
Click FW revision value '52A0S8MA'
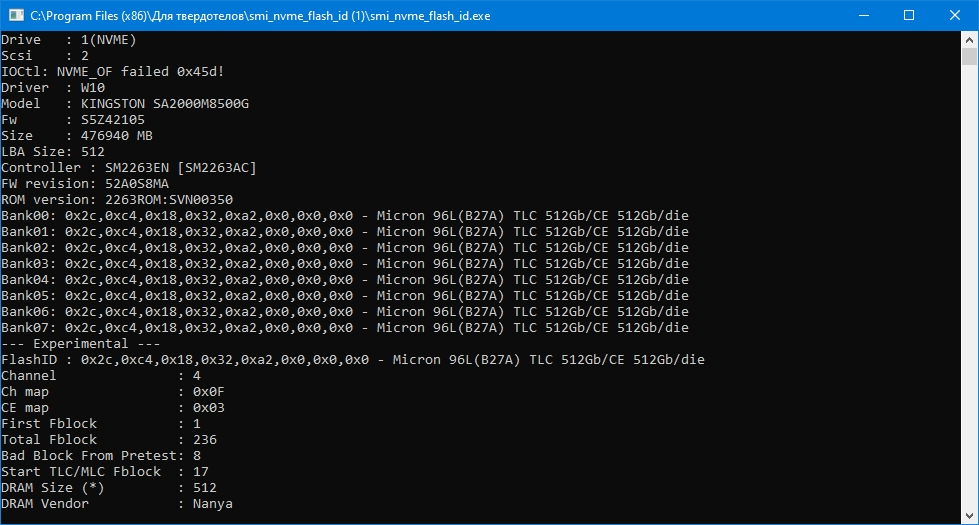pos(137,184)
